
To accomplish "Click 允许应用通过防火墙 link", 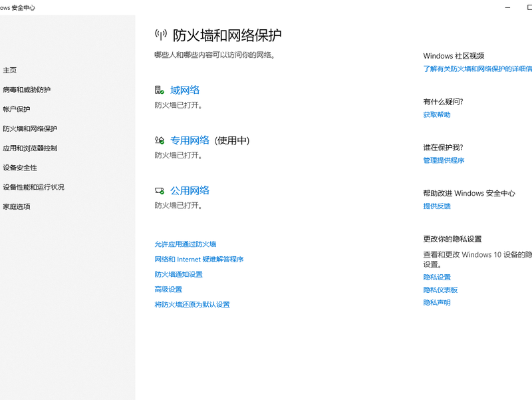I will (x=186, y=244).
